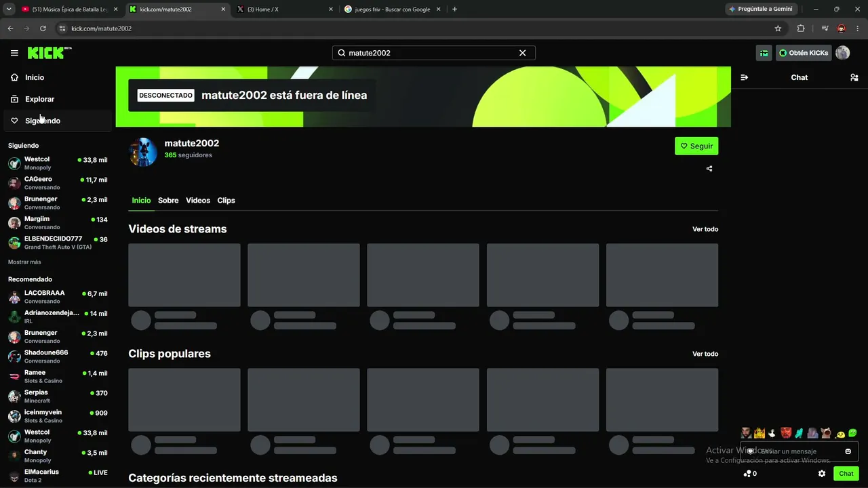
Task: Clear the matute2002 search text
Action: (x=522, y=53)
